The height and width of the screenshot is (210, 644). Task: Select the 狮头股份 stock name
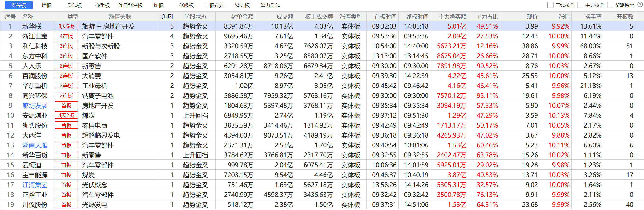[35, 125]
